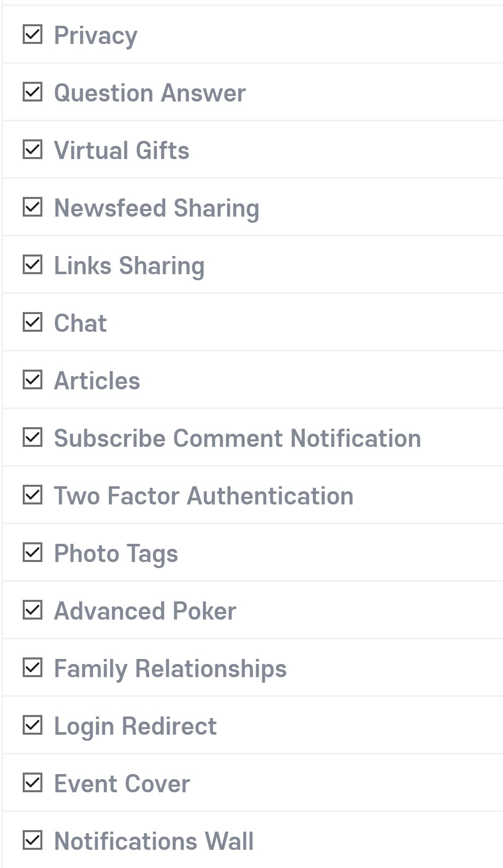Toggle Subscribe Comment Notification checkbox
The height and width of the screenshot is (868, 503).
coord(32,438)
